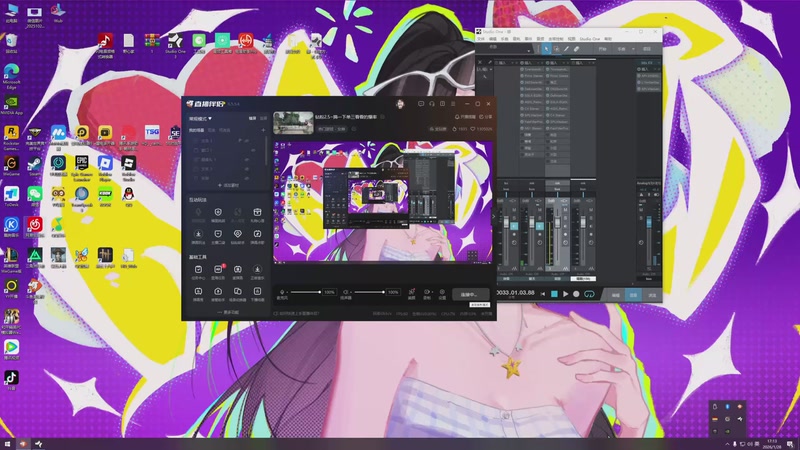Click the user avatar in streaming app title bar

[401, 104]
